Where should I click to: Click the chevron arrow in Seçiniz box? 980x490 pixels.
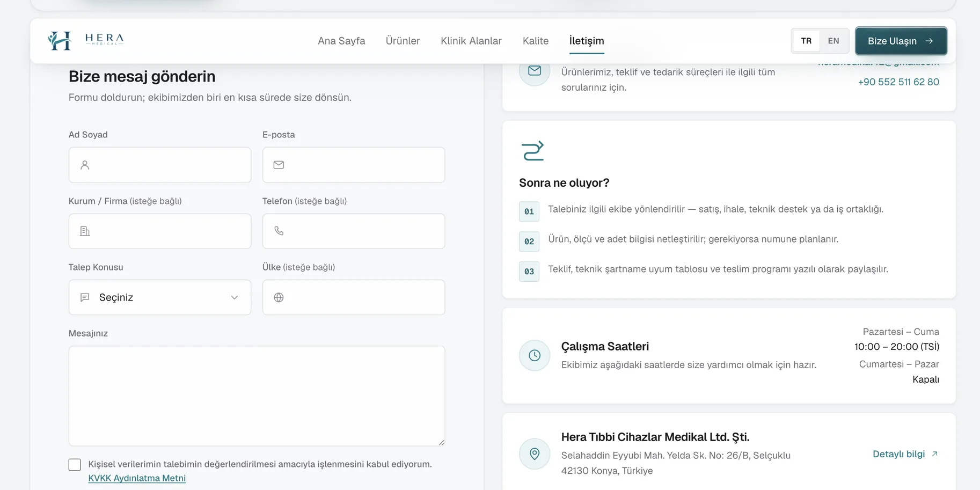(x=235, y=297)
